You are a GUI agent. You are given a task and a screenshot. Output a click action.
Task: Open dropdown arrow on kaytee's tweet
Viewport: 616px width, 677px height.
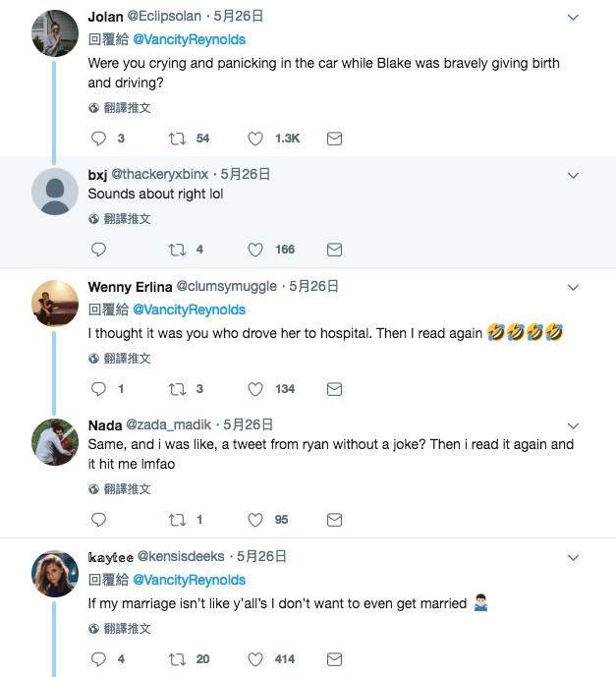pos(575,557)
